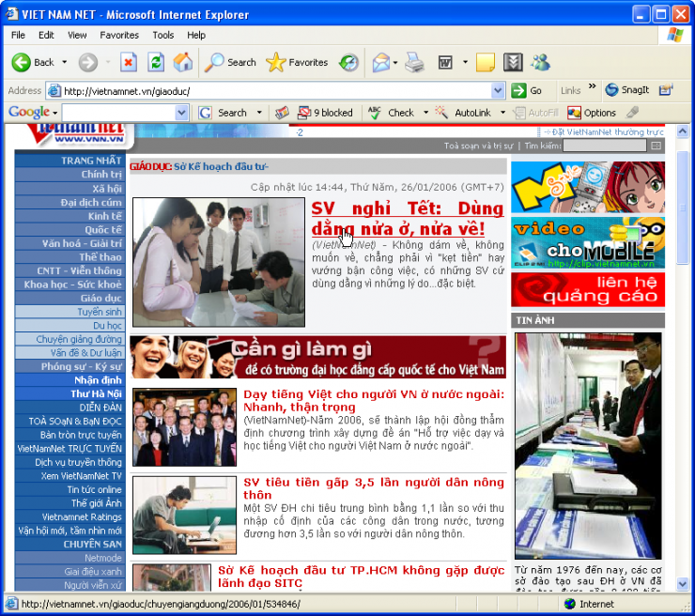Click the Go button beside address bar
This screenshot has width=695, height=616.
click(527, 90)
